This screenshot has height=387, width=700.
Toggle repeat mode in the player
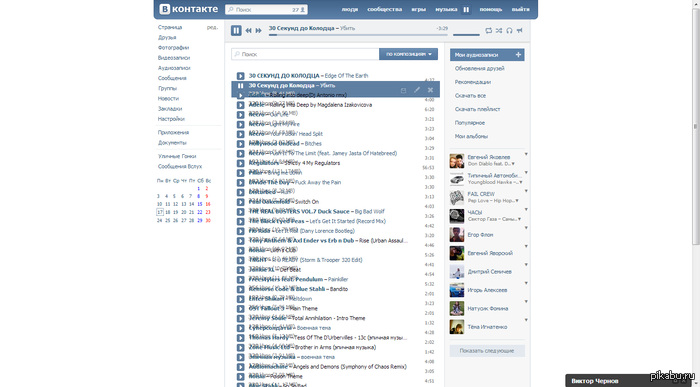pos(488,30)
